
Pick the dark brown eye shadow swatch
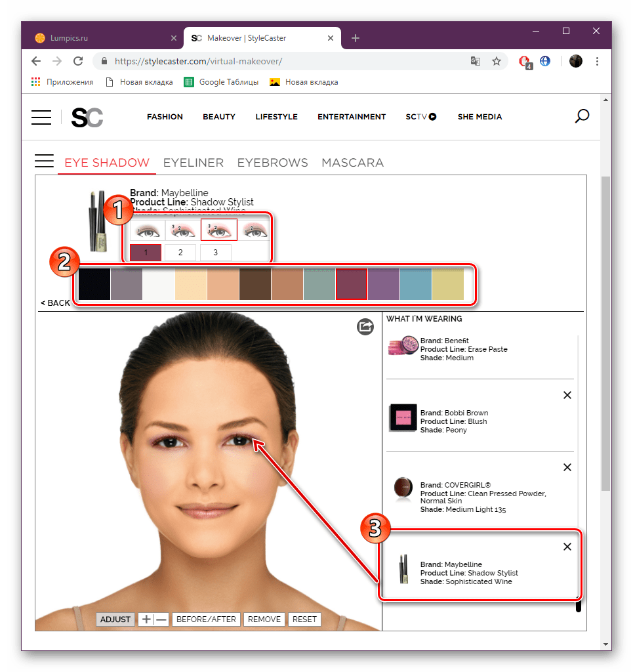coord(255,284)
